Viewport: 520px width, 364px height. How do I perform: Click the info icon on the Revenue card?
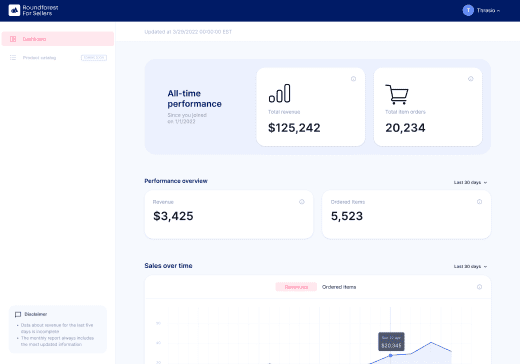pos(302,202)
